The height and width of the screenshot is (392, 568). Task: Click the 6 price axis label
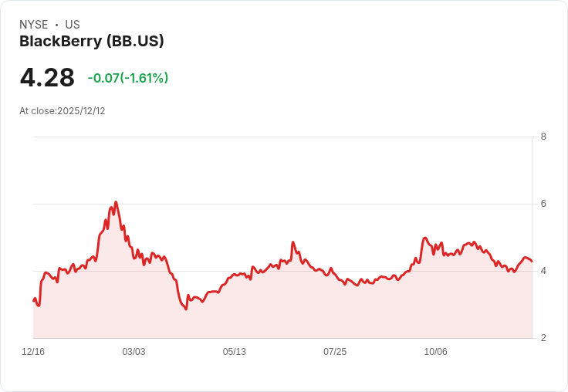(x=543, y=204)
